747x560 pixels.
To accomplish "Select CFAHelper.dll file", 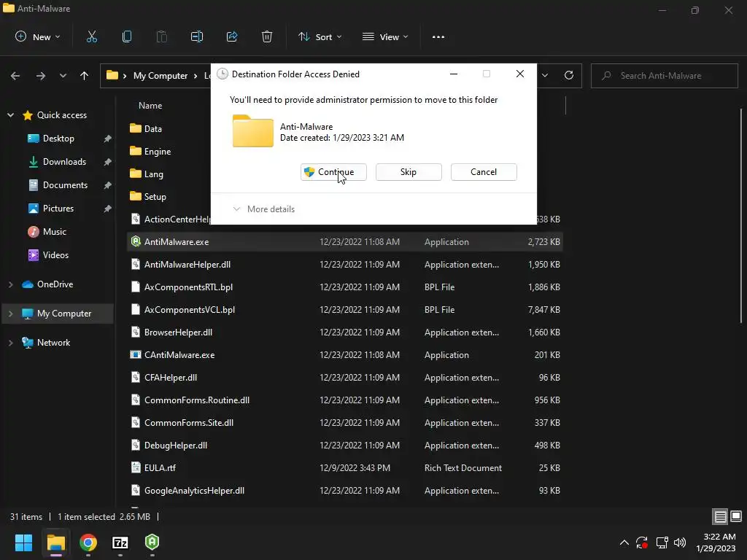I will click(345, 378).
